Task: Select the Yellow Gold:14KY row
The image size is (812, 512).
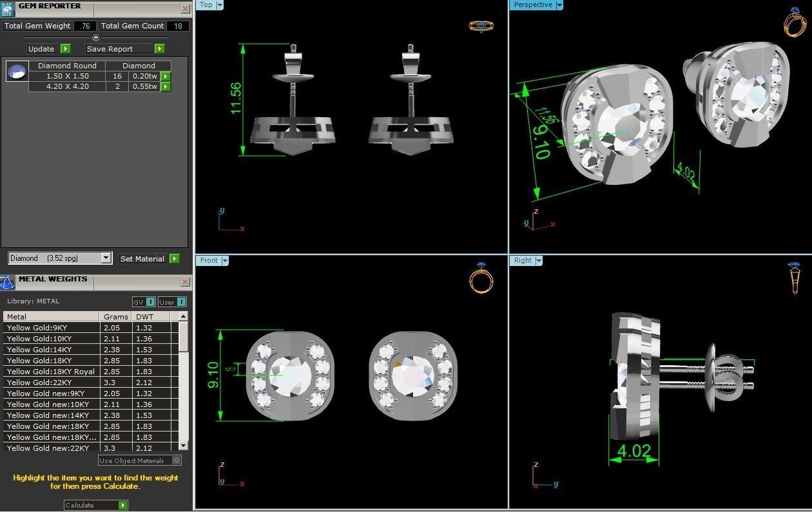Action: point(91,349)
